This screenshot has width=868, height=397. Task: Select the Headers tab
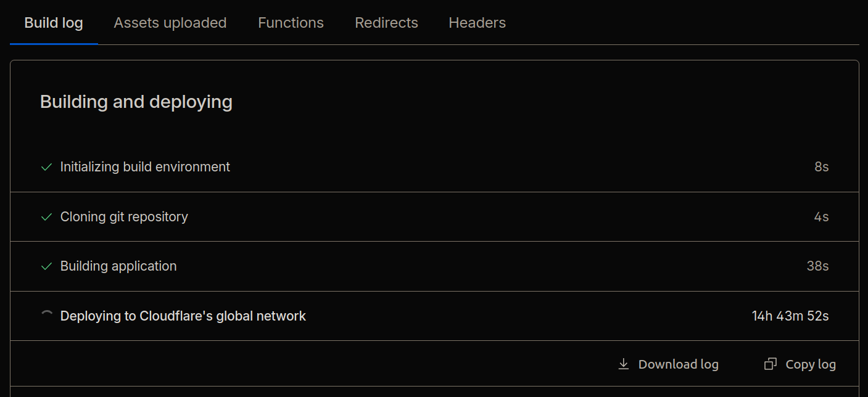(477, 23)
